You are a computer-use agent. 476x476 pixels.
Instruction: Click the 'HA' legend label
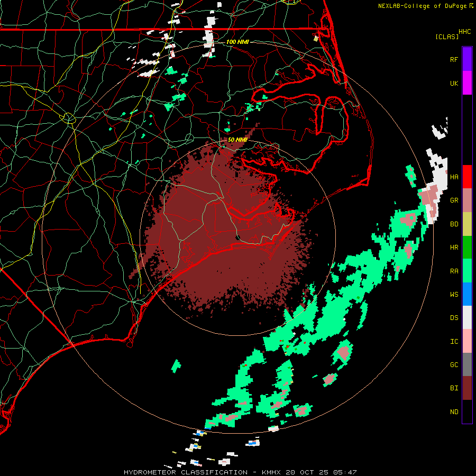click(454, 177)
